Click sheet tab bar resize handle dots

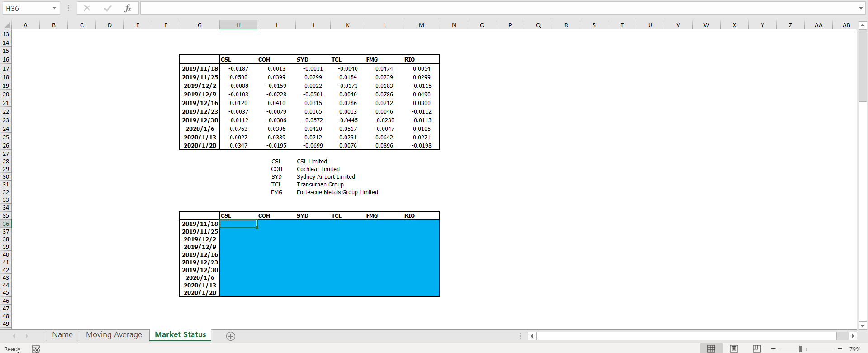pos(520,336)
